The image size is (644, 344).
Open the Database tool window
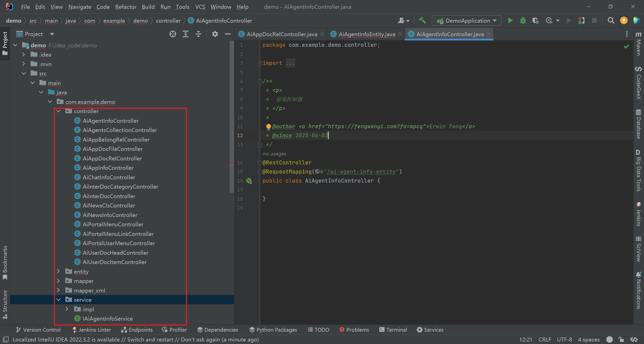pyautogui.click(x=638, y=124)
